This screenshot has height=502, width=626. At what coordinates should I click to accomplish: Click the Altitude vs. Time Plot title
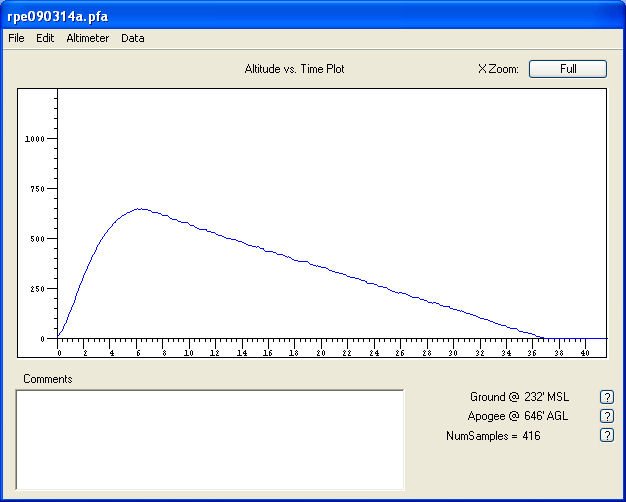pyautogui.click(x=295, y=69)
